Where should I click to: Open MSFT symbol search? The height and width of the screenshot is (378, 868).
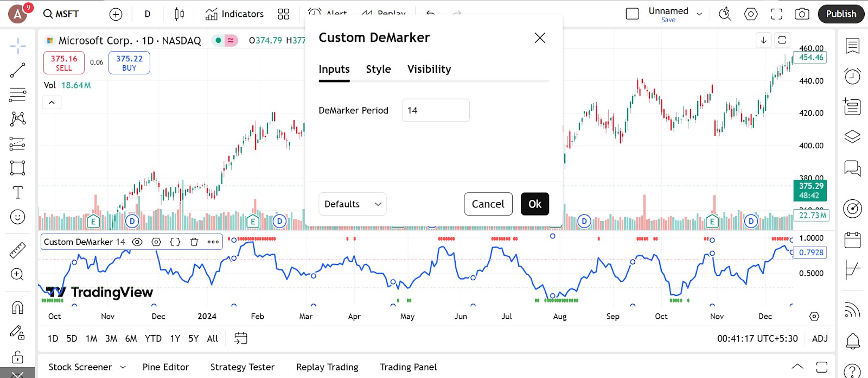(61, 14)
